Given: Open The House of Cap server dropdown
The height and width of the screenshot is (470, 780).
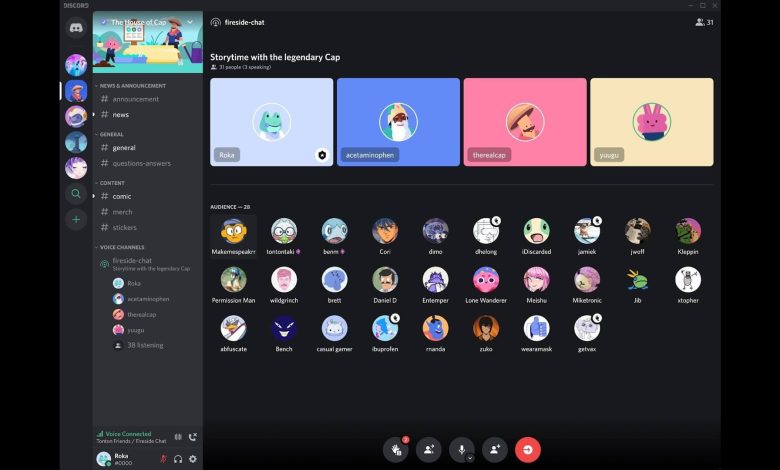Looking at the screenshot, I should [x=190, y=22].
